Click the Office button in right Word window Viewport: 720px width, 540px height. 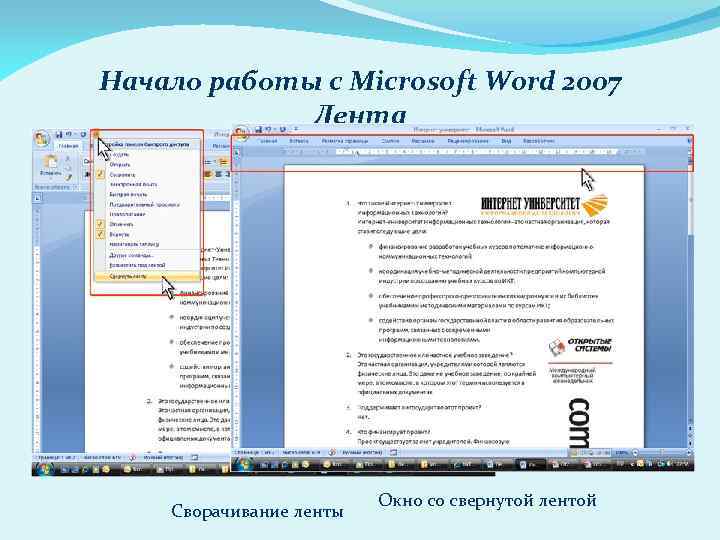coord(242,133)
